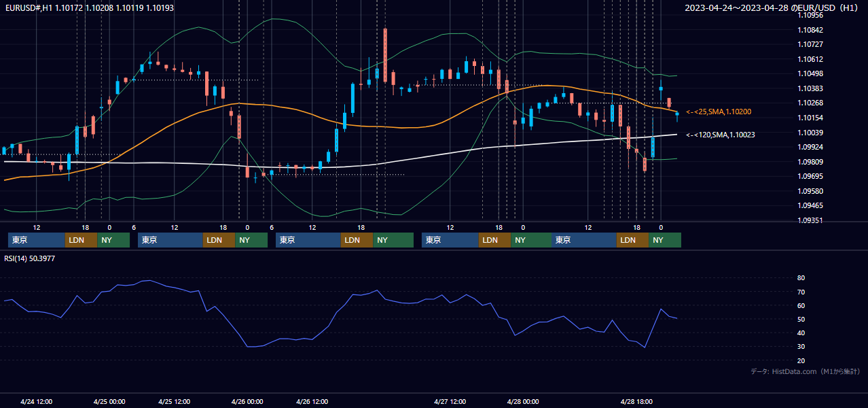Screen dimensions: 868x408
Task: Click RSI scale value 80
Action: pos(801,278)
